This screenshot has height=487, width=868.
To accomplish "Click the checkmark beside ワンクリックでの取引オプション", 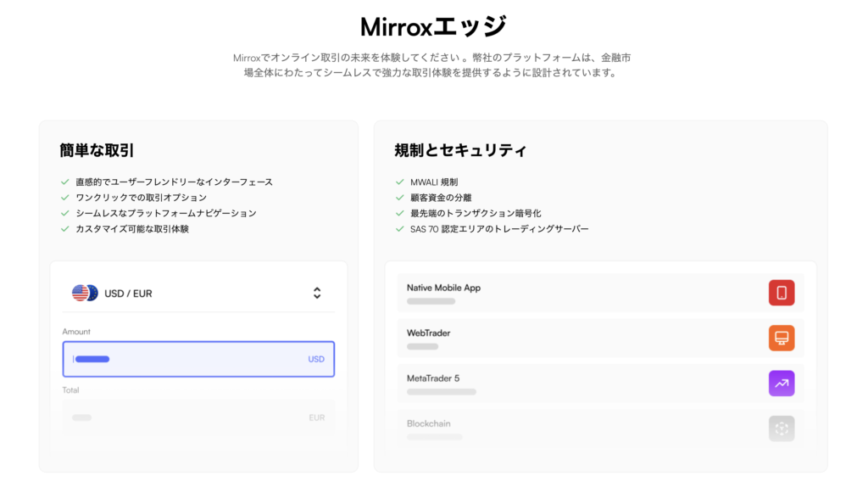I will coord(64,197).
